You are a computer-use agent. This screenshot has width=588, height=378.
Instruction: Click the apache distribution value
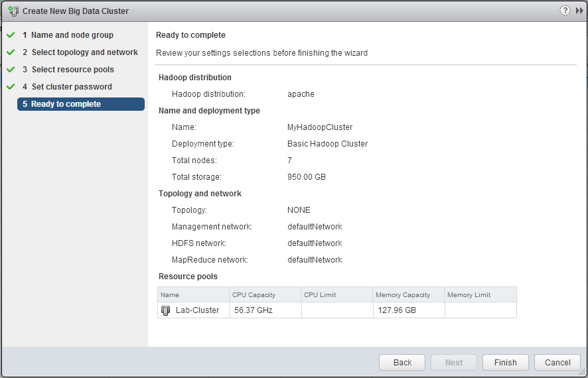point(301,94)
